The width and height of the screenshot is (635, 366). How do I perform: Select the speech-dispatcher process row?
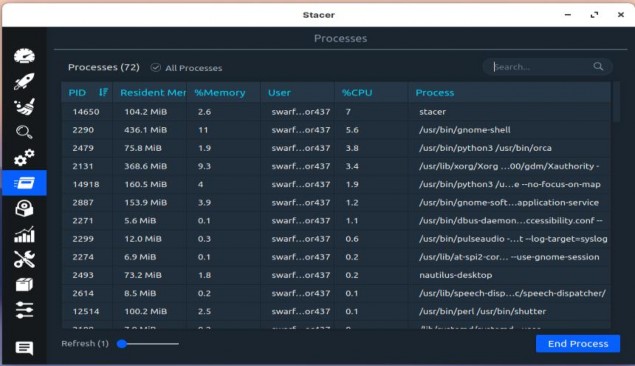coord(336,293)
